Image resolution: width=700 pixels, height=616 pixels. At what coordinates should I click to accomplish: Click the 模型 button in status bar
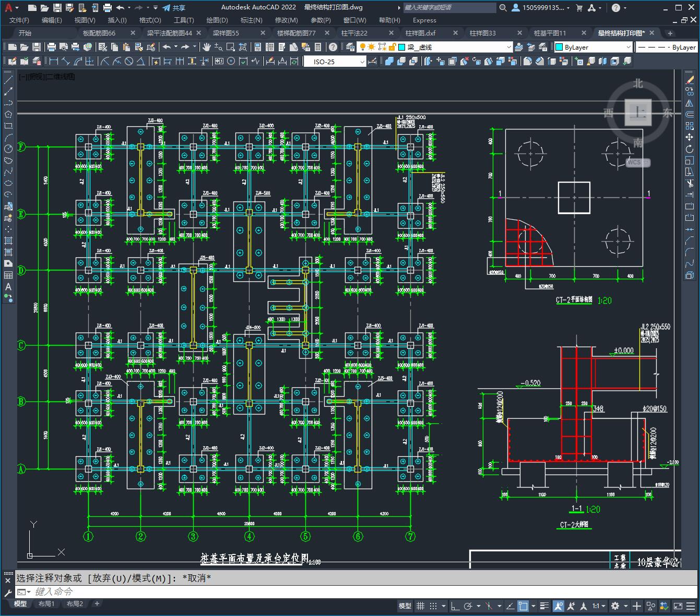(x=405, y=606)
